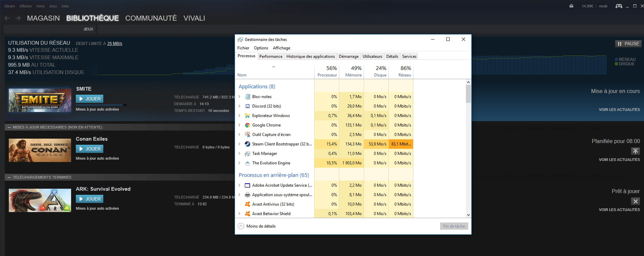Click The Evolution Engine process icon

[248, 163]
